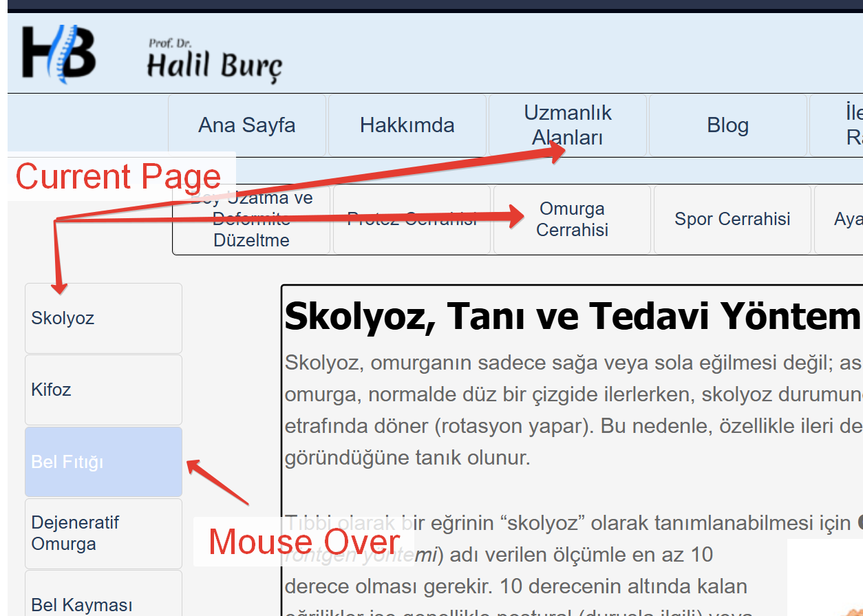
Task: Select the Protez Cerrahisi submenu item
Action: point(412,220)
